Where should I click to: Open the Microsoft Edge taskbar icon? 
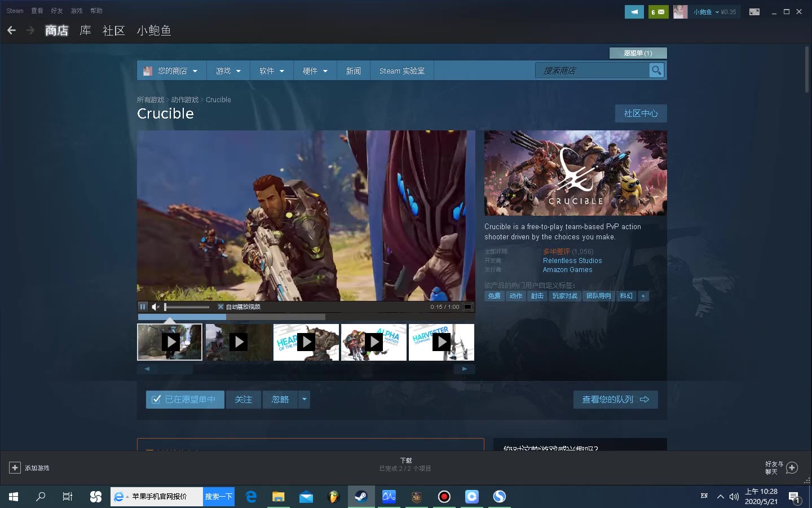pyautogui.click(x=251, y=497)
